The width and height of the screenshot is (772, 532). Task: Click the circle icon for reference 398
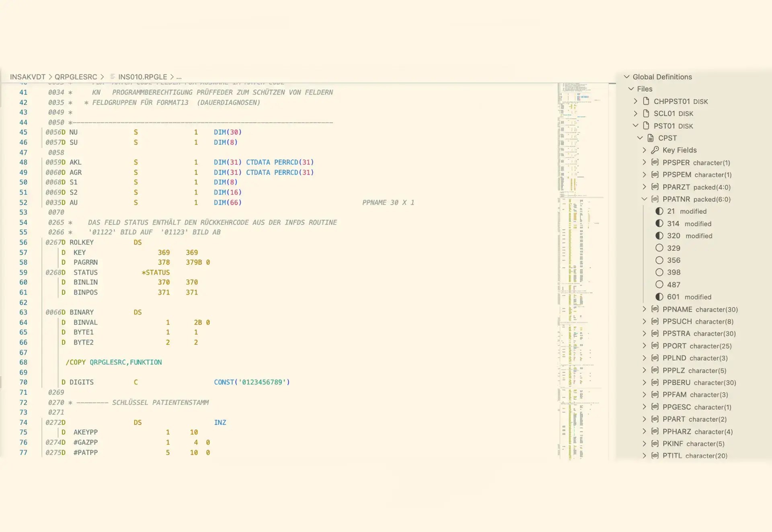[659, 272]
